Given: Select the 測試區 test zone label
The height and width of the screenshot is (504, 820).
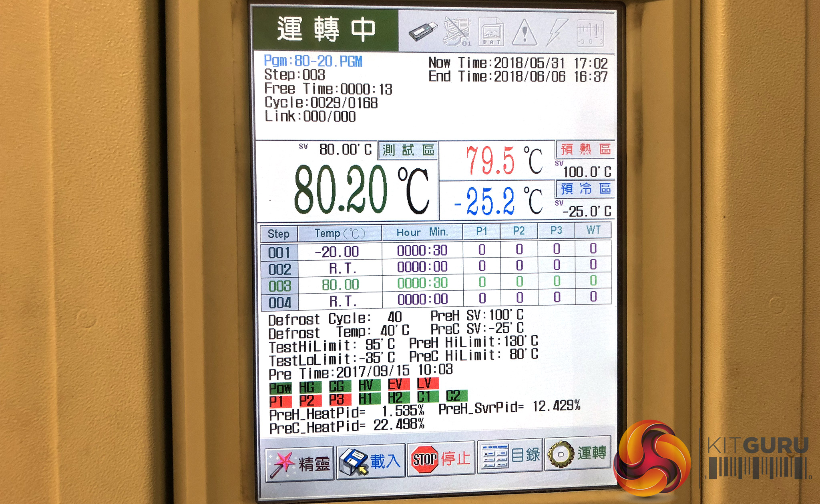Looking at the screenshot, I should (x=408, y=150).
